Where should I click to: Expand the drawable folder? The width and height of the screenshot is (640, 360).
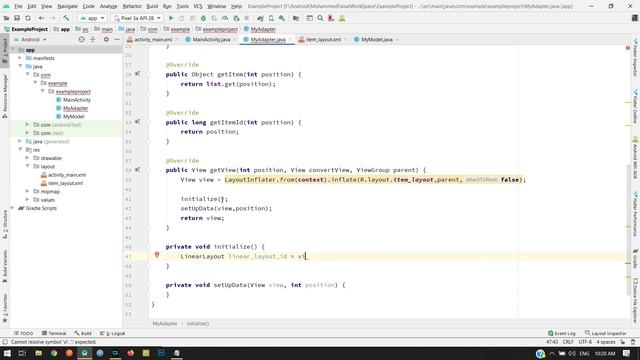point(27,158)
